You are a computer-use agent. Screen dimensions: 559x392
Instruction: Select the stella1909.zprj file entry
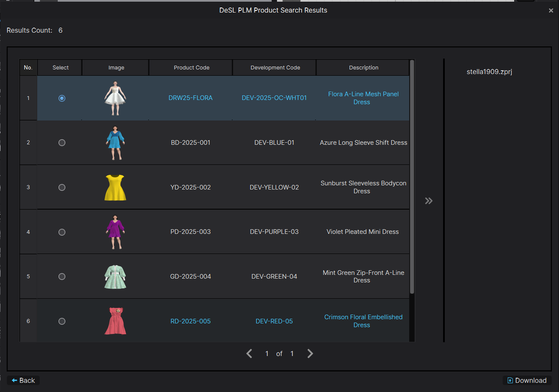pyautogui.click(x=489, y=72)
